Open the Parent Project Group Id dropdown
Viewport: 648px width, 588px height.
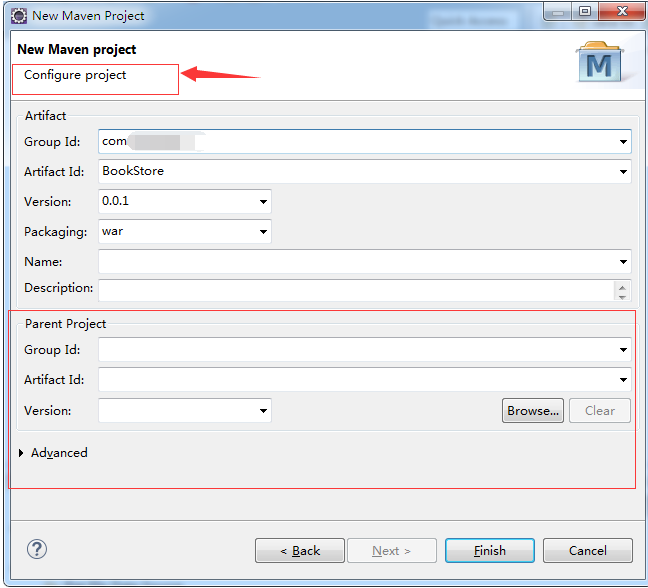tap(623, 350)
